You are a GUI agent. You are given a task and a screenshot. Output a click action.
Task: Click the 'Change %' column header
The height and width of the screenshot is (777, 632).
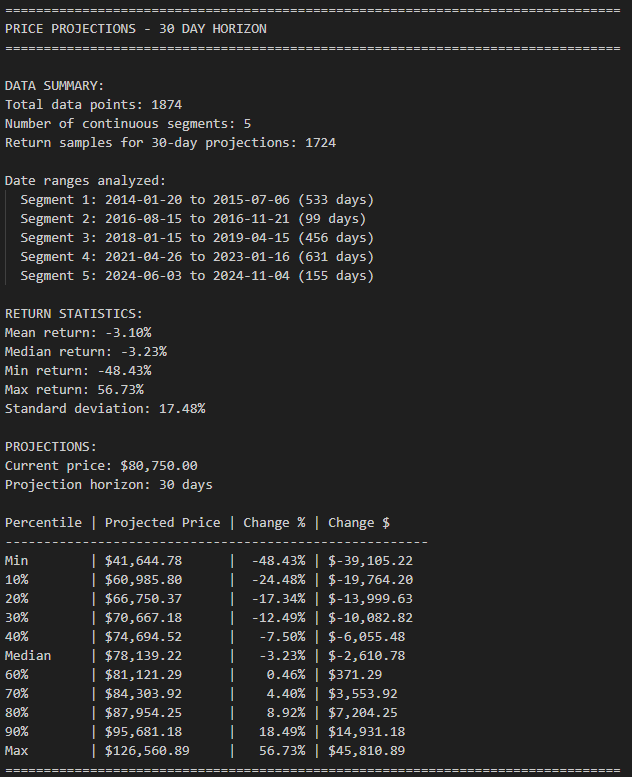point(274,523)
